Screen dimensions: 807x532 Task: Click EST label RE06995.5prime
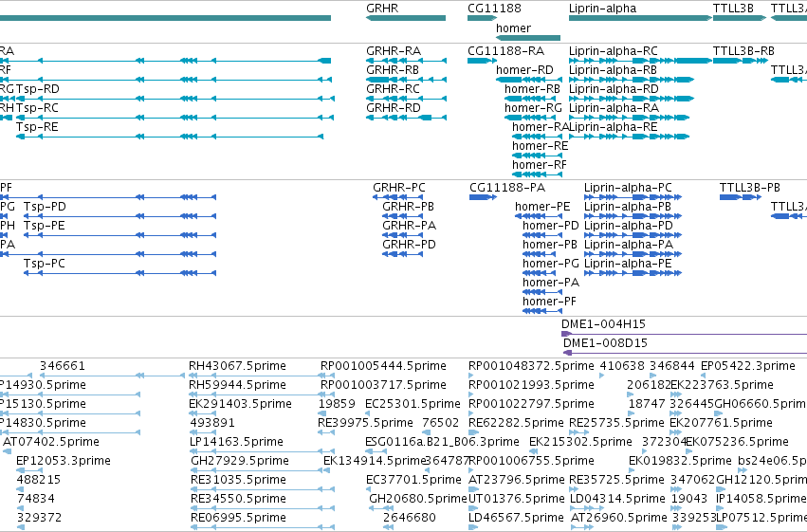[x=238, y=518]
